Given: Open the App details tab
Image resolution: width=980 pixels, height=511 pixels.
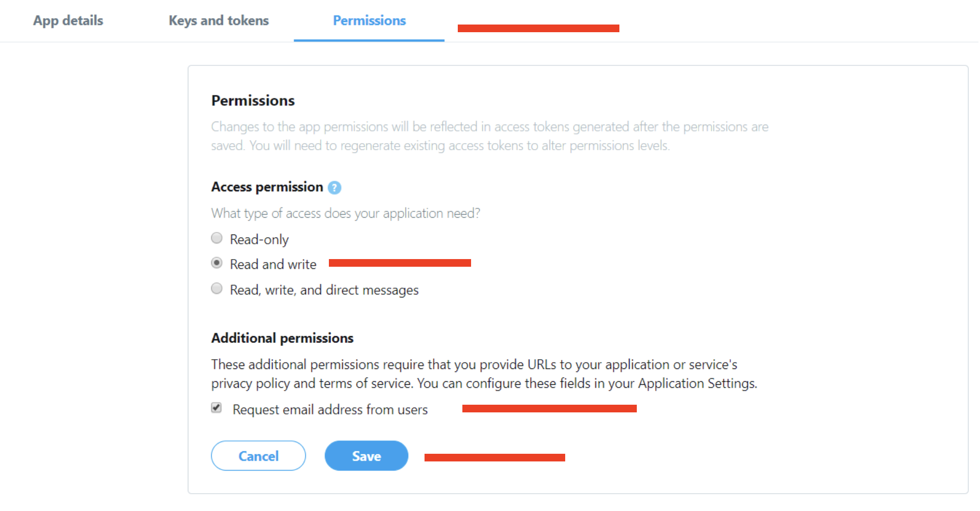Looking at the screenshot, I should click(x=68, y=20).
